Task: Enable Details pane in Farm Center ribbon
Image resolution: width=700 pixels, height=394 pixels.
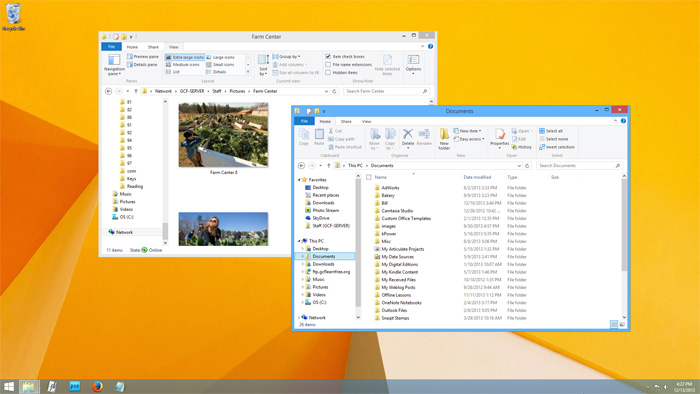Action: (x=142, y=65)
